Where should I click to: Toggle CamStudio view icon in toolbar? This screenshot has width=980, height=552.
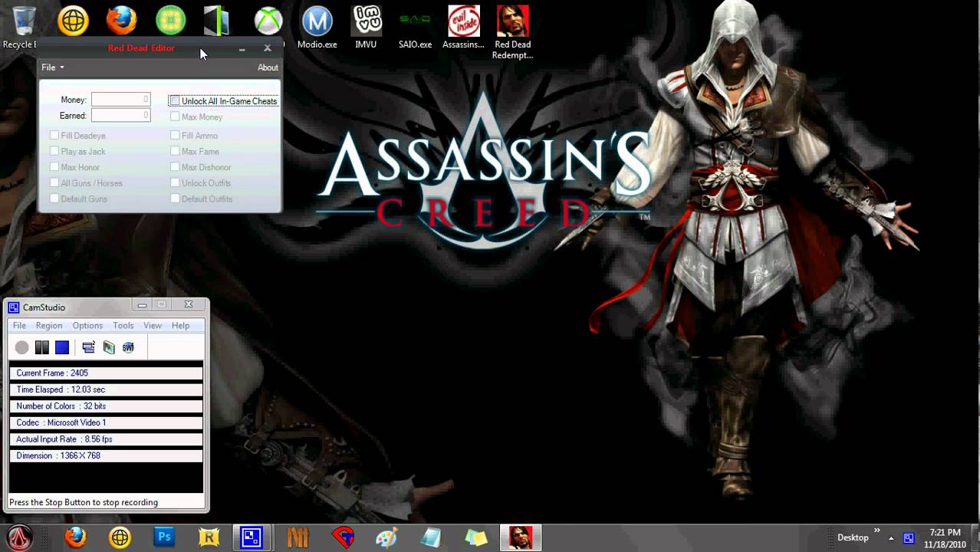click(88, 347)
